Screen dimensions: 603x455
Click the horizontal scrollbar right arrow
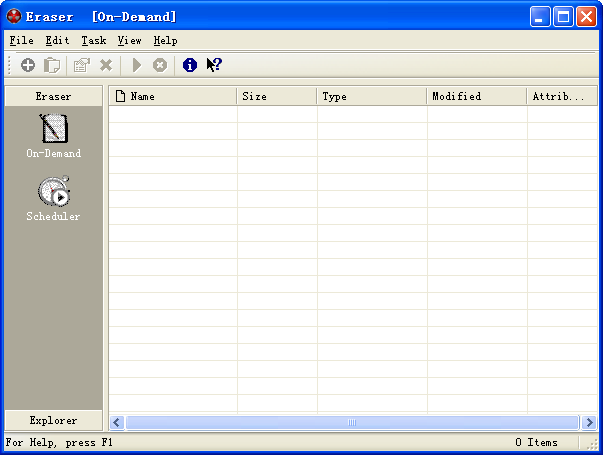pyautogui.click(x=587, y=423)
